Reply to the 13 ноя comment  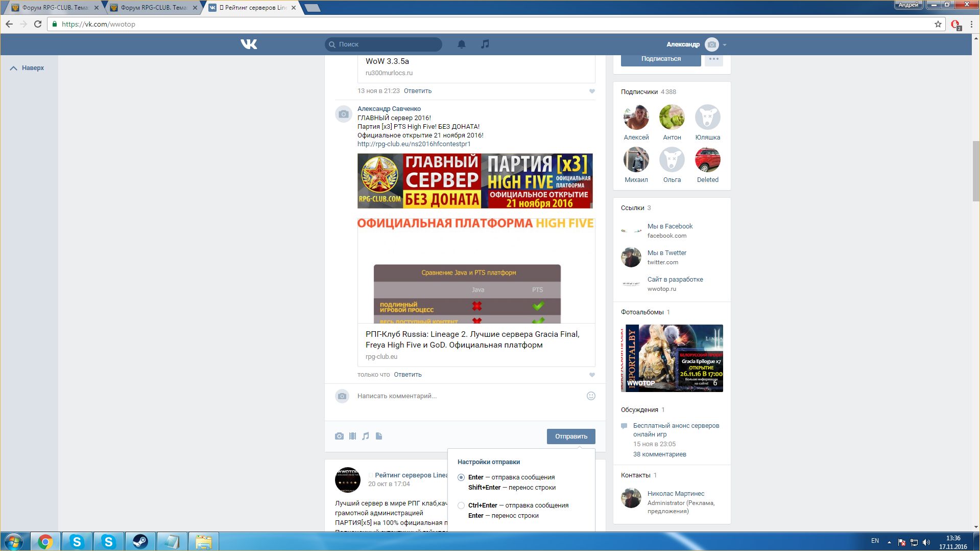418,91
